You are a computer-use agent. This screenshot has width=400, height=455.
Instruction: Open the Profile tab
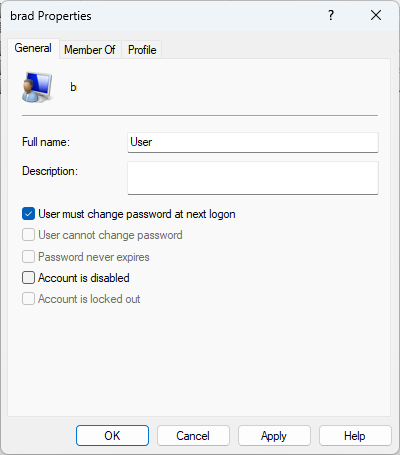tap(142, 50)
